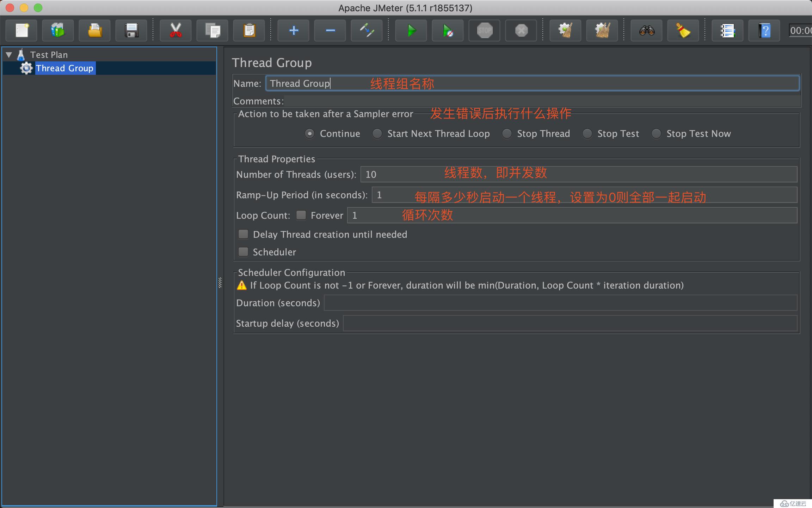Click the Thread Properties section label

pyautogui.click(x=277, y=159)
